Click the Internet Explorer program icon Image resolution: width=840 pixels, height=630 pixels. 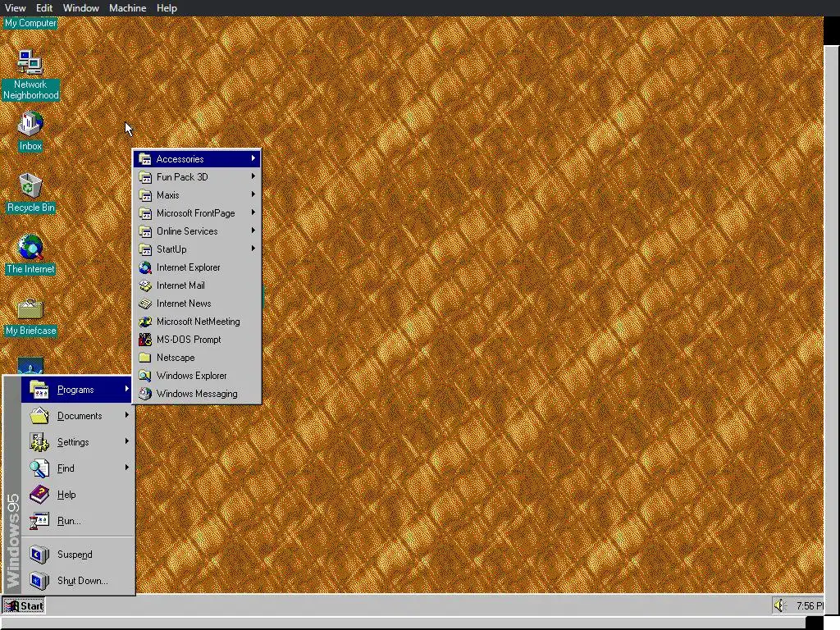[x=145, y=267]
